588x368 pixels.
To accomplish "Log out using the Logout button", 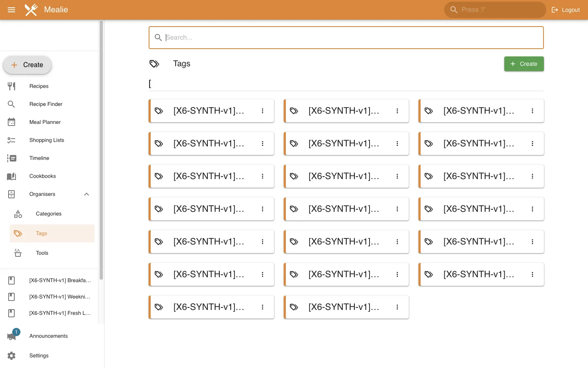I will (566, 10).
